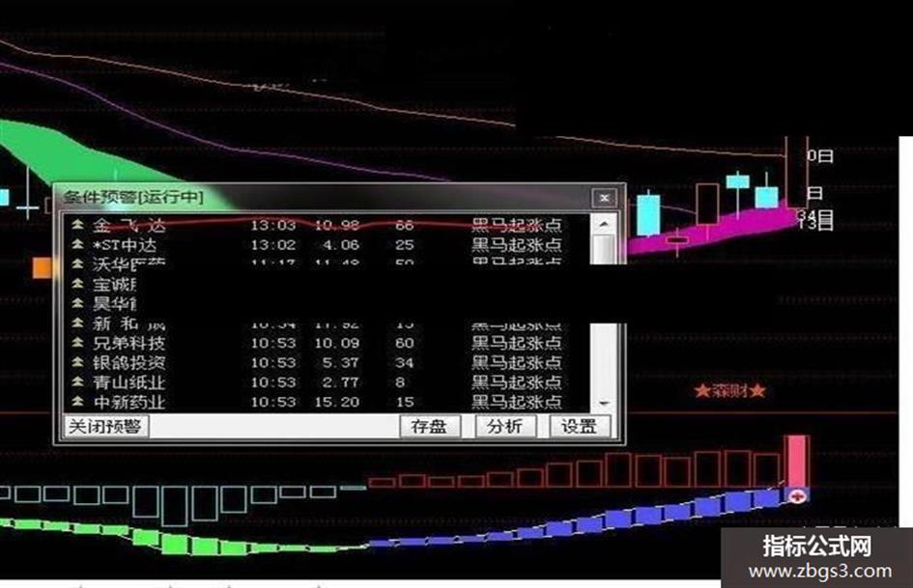Click the alert icon beside *ST中达

77,243
